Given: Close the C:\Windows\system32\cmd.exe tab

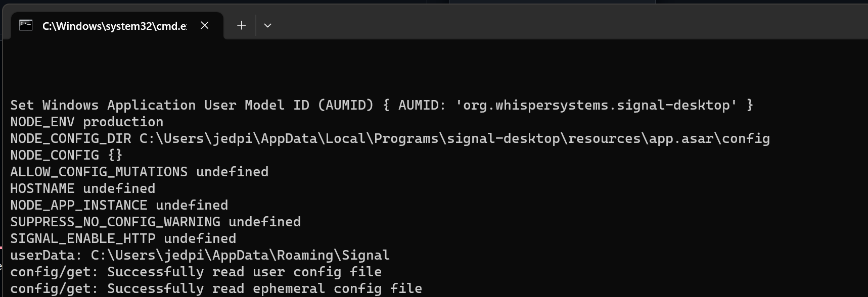Looking at the screenshot, I should click(204, 25).
